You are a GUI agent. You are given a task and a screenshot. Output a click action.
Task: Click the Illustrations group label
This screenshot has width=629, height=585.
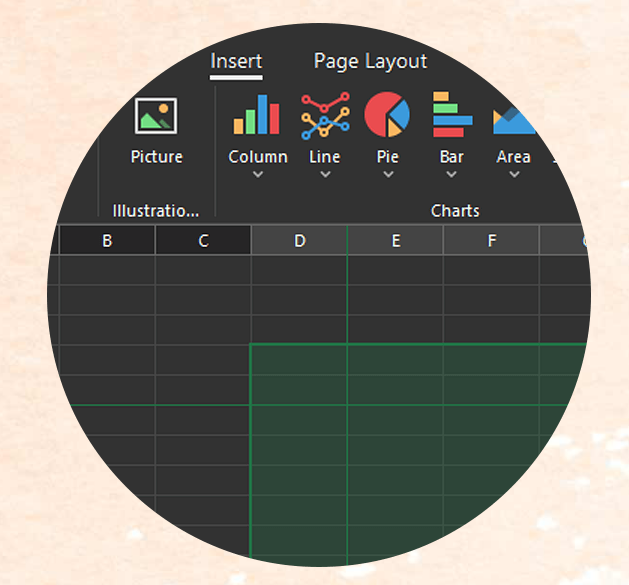(156, 211)
